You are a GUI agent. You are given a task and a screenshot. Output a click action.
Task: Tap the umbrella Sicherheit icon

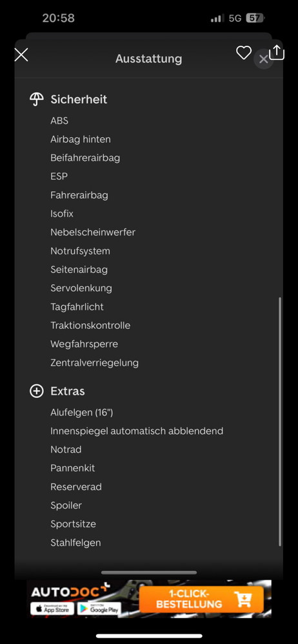pos(37,99)
